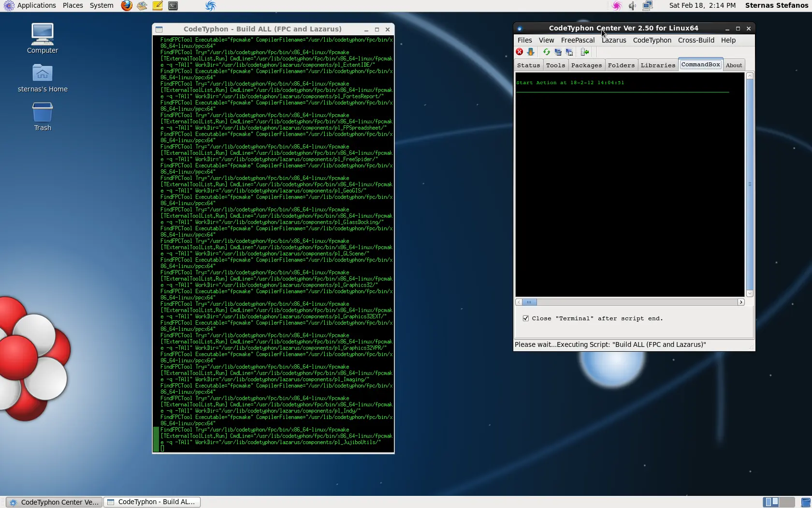Screen dimensions: 812x508
Task: Select CodeTyphon Build ALL taskbar button
Action: click(152, 502)
